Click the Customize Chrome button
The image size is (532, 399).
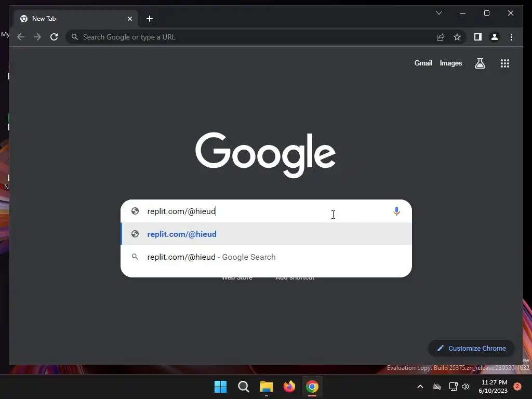(471, 349)
